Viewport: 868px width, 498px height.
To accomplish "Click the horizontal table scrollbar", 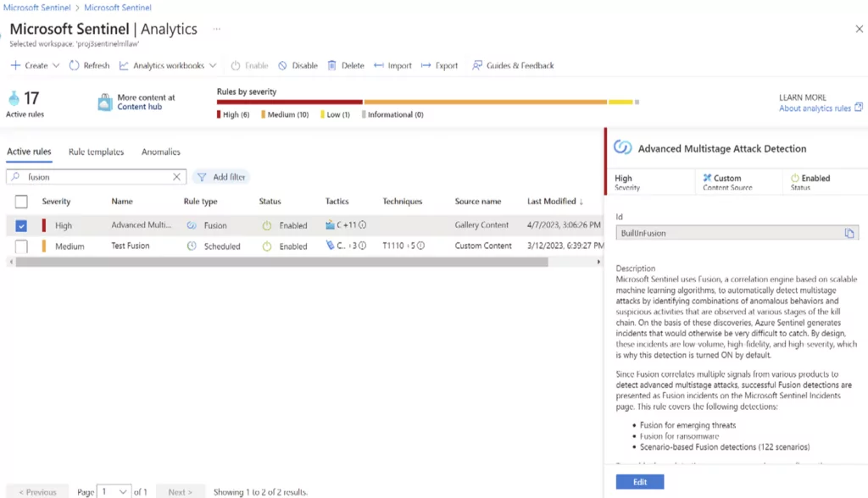I will point(281,263).
